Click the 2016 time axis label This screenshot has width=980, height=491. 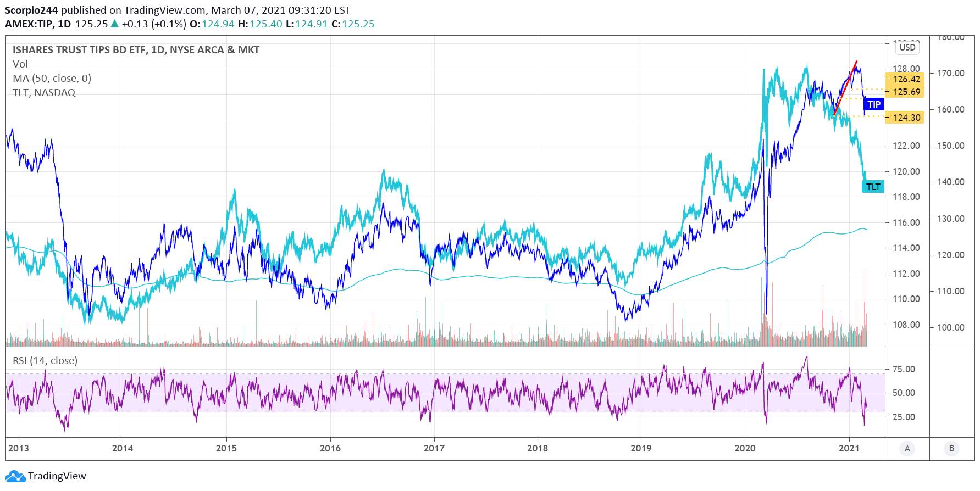click(330, 448)
